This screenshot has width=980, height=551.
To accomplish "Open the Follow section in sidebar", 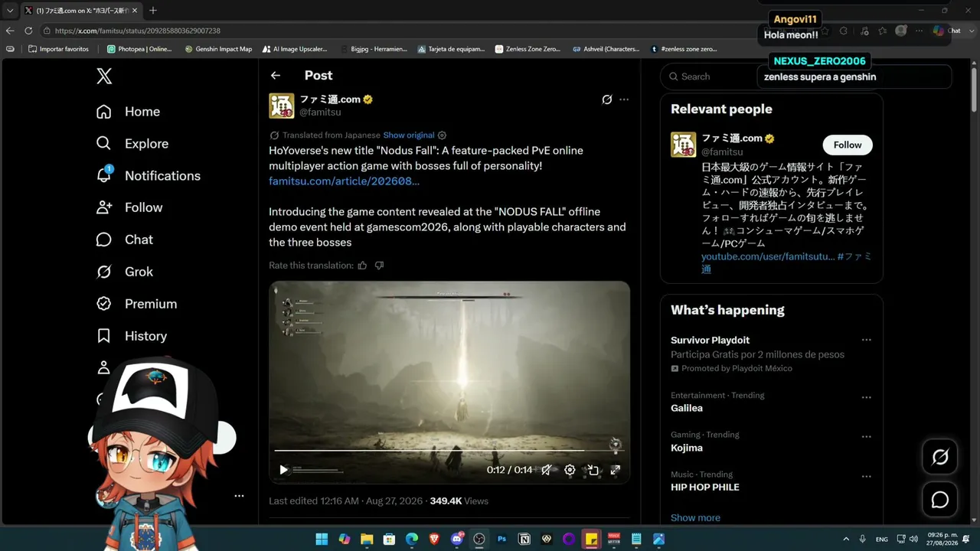I will pyautogui.click(x=129, y=207).
